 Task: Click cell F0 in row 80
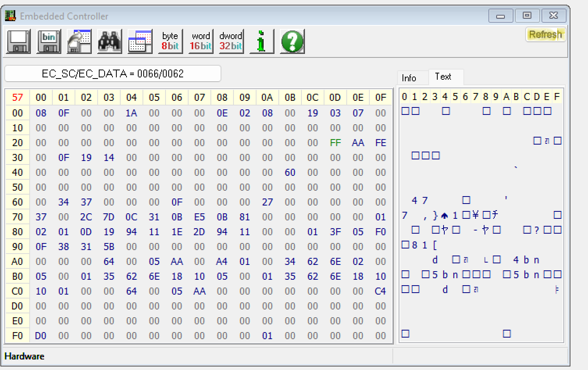(x=381, y=232)
